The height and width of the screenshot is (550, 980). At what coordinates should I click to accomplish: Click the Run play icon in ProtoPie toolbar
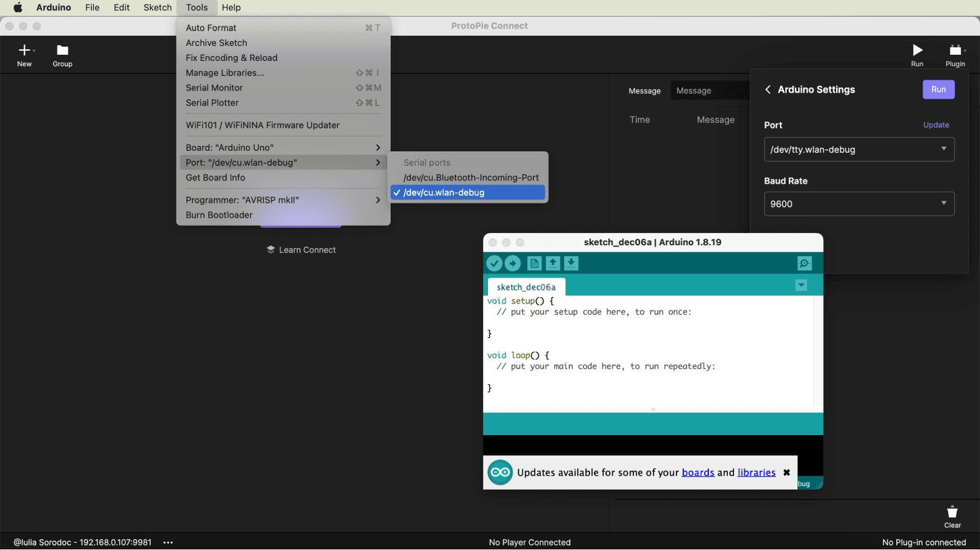coord(917,51)
